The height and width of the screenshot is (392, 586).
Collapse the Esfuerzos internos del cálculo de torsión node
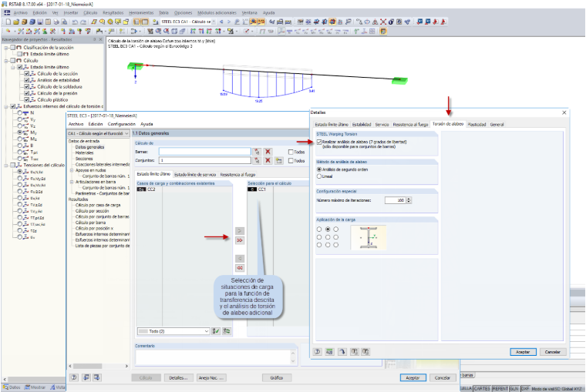point(6,106)
